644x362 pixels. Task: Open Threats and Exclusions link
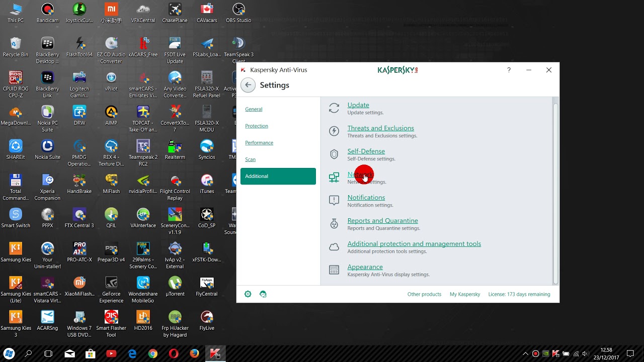pyautogui.click(x=381, y=128)
